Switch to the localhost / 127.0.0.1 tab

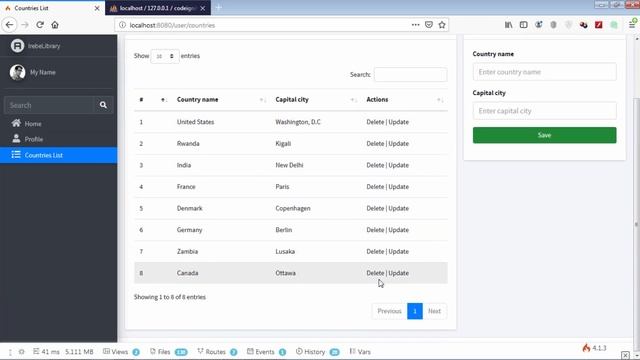click(x=158, y=8)
